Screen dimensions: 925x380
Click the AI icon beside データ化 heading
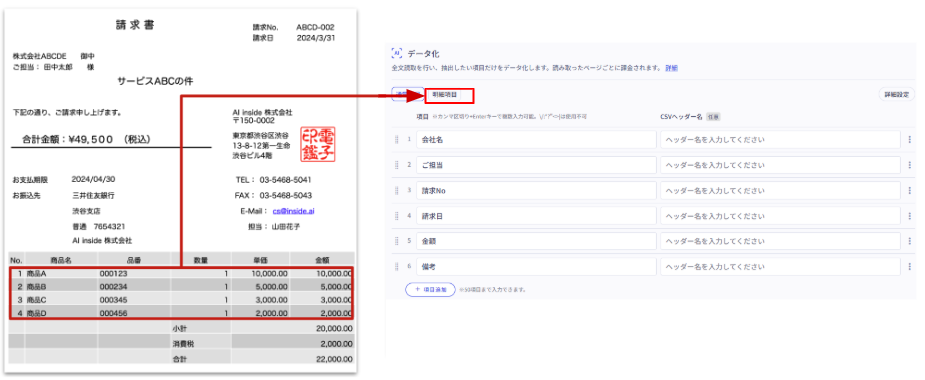[x=397, y=54]
